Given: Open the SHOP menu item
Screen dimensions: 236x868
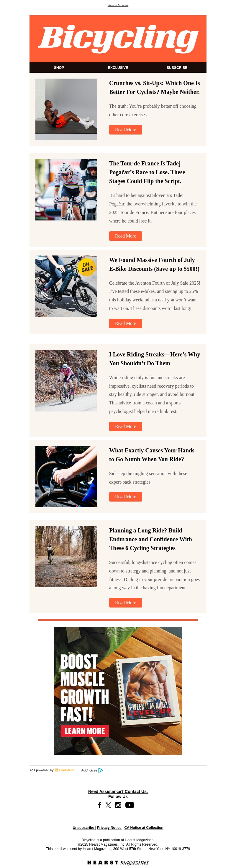Looking at the screenshot, I should pyautogui.click(x=59, y=67).
